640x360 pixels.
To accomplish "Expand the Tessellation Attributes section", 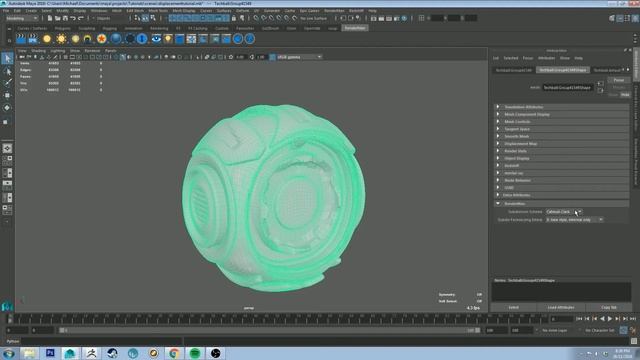I will pos(562,107).
